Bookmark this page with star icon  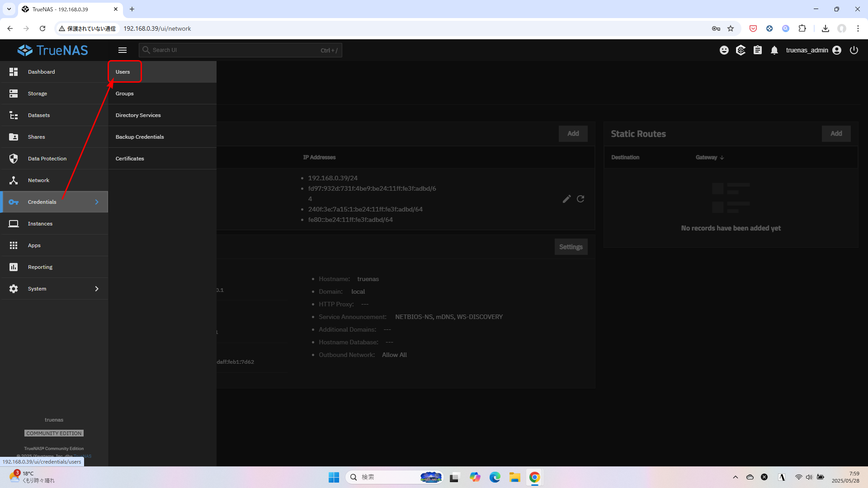(731, 28)
